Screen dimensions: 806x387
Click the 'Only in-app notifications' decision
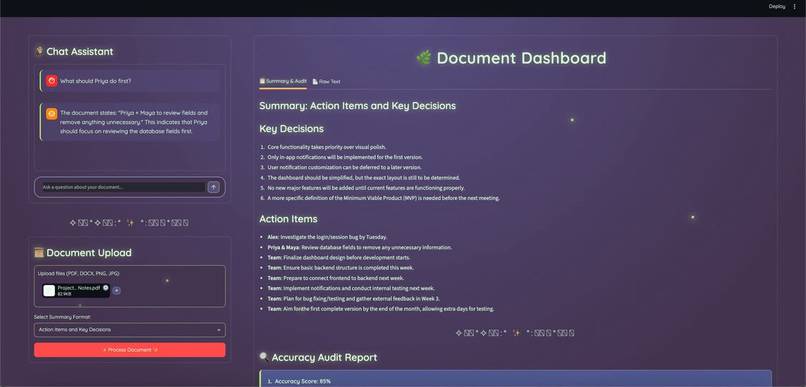345,157
